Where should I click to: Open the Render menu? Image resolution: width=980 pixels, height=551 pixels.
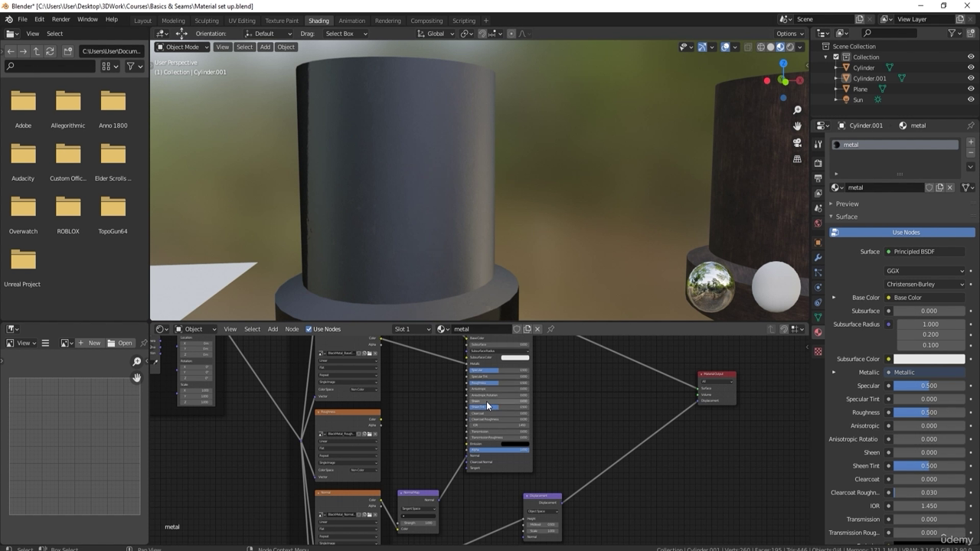60,19
